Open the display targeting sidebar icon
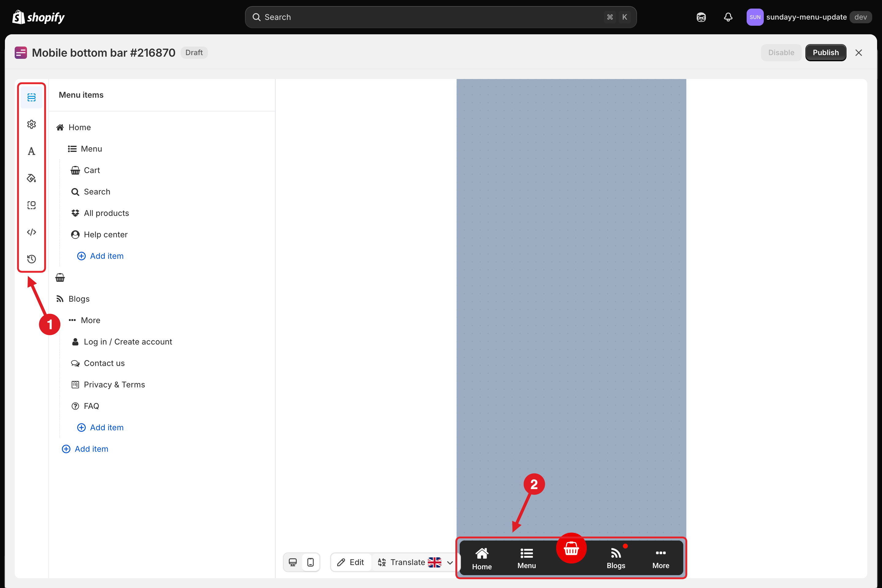This screenshot has height=588, width=882. tap(32, 205)
